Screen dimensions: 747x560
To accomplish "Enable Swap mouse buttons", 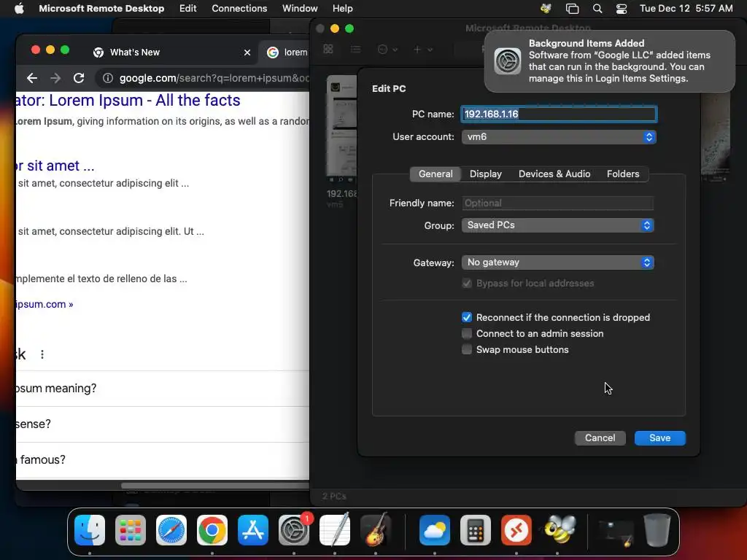I will (467, 349).
